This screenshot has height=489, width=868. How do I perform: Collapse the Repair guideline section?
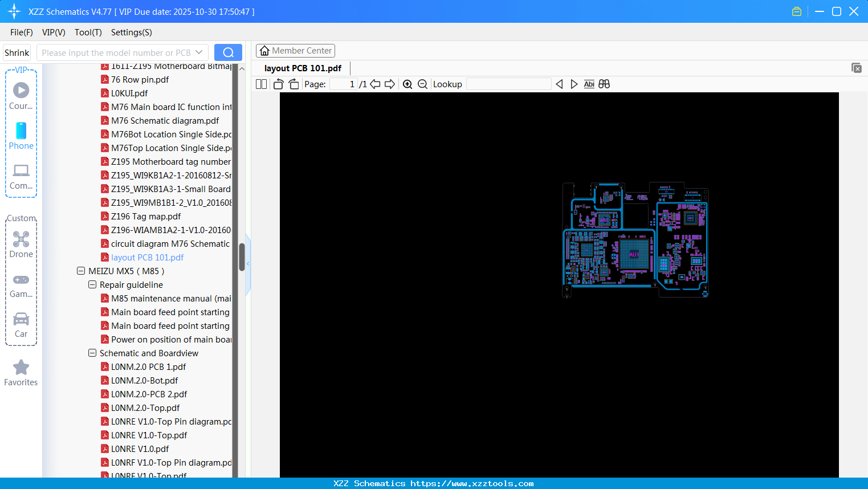point(92,284)
